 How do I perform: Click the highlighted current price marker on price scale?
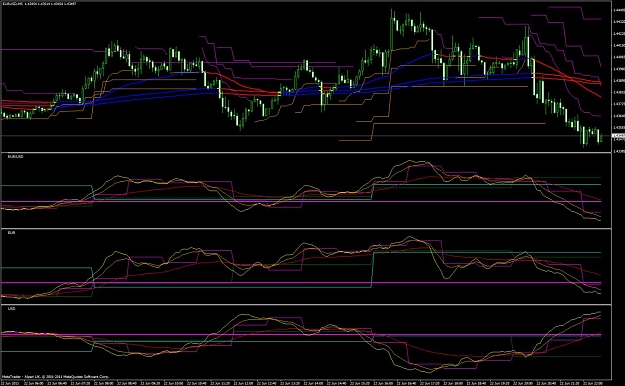pos(618,136)
